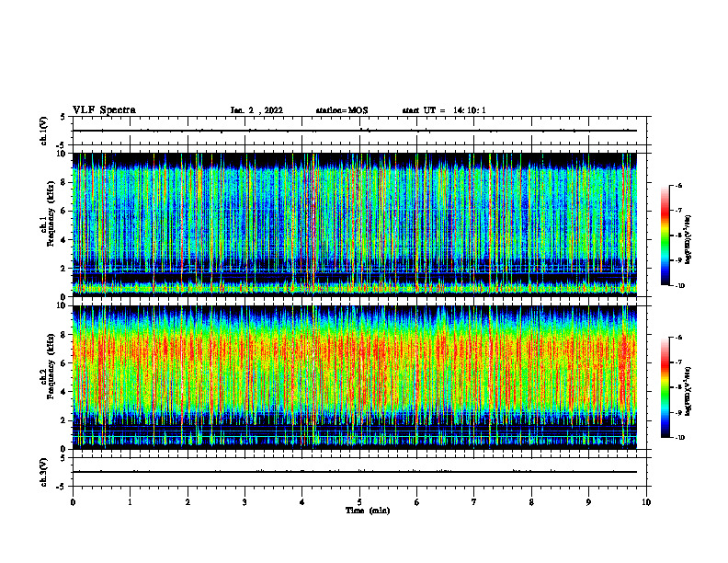Click time axis tick label "1"
This screenshot has width=728, height=563.
[130, 502]
